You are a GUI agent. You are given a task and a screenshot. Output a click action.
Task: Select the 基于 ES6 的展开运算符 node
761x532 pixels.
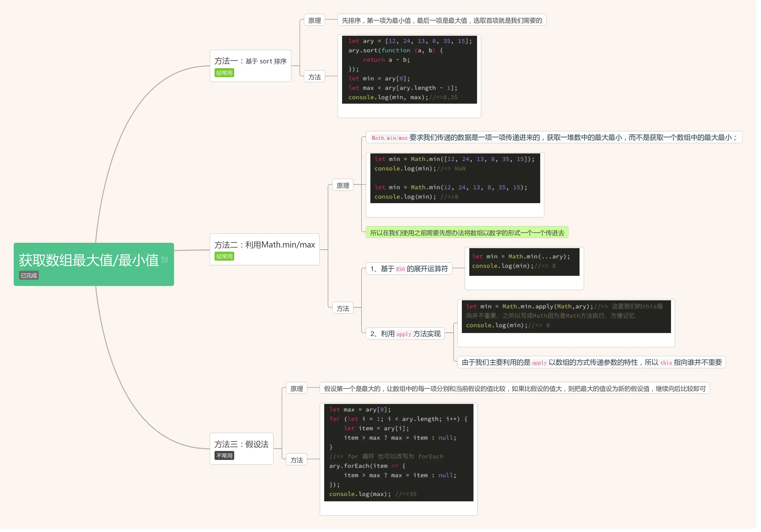tap(409, 269)
